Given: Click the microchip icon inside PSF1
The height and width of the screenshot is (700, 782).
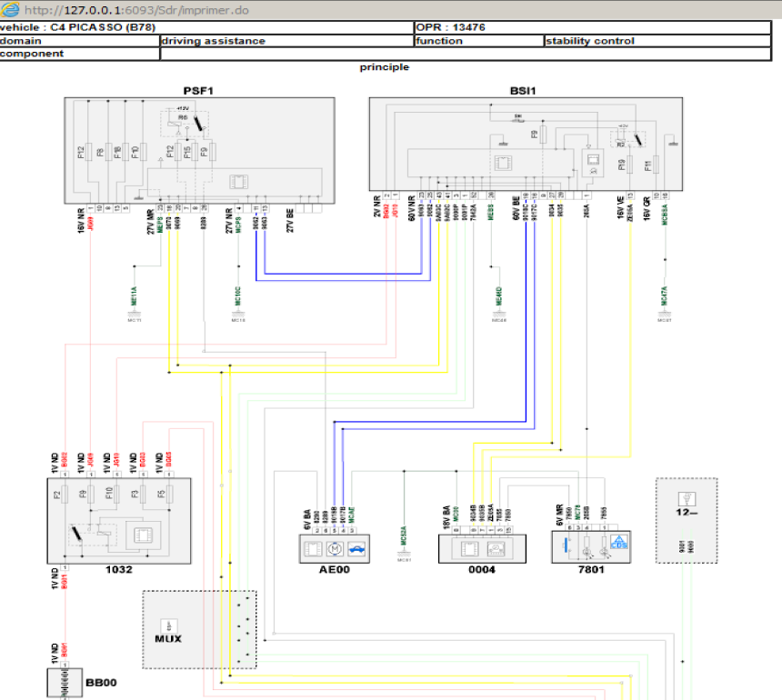Looking at the screenshot, I should point(238,182).
